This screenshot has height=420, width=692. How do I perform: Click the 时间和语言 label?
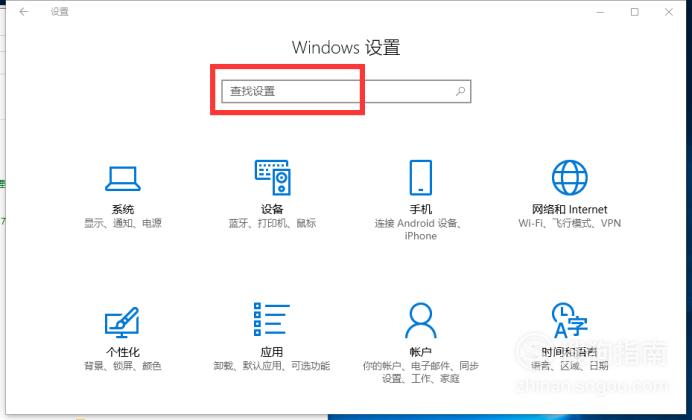569,352
